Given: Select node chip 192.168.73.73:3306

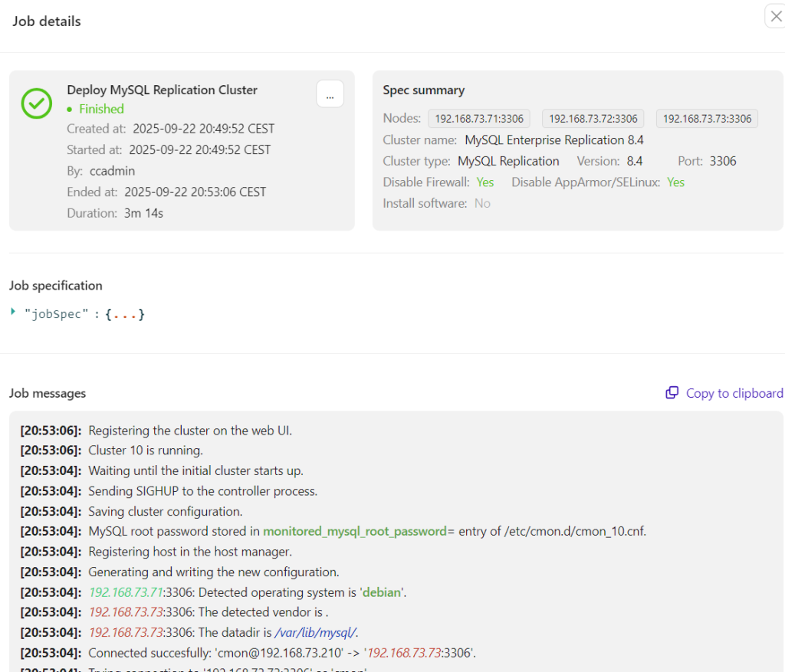Looking at the screenshot, I should coord(707,119).
